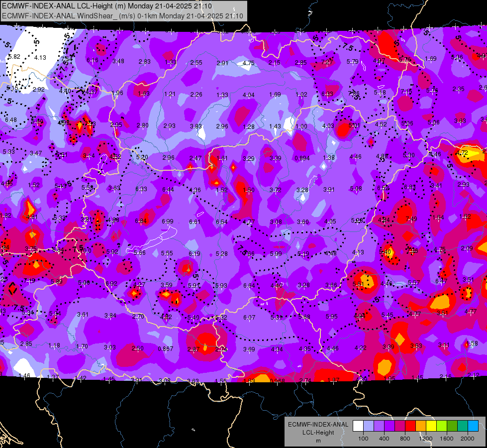Click the legend tick label 2000
The height and width of the screenshot is (448, 487).
tap(467, 439)
